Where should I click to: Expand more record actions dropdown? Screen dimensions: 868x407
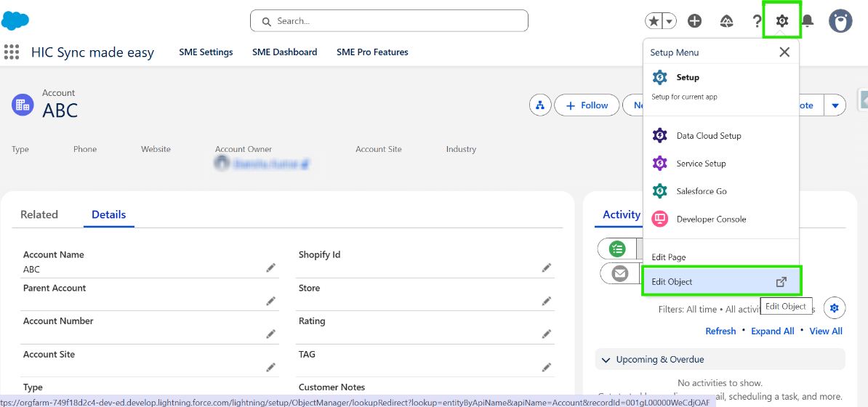tap(835, 105)
